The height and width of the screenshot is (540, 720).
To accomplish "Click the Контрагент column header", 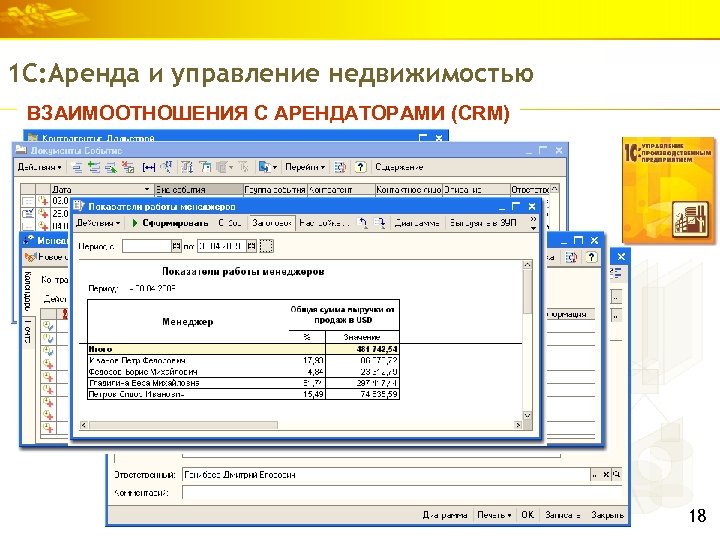I will click(341, 190).
